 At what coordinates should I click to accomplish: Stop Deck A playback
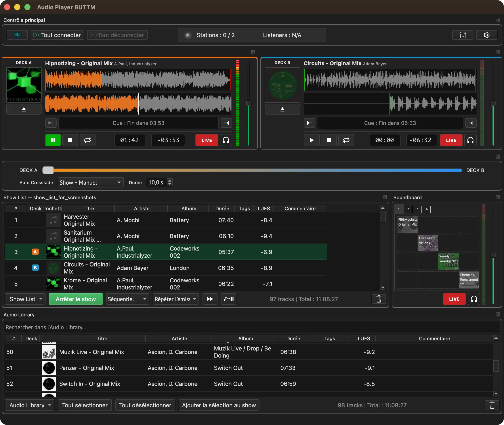(x=70, y=140)
